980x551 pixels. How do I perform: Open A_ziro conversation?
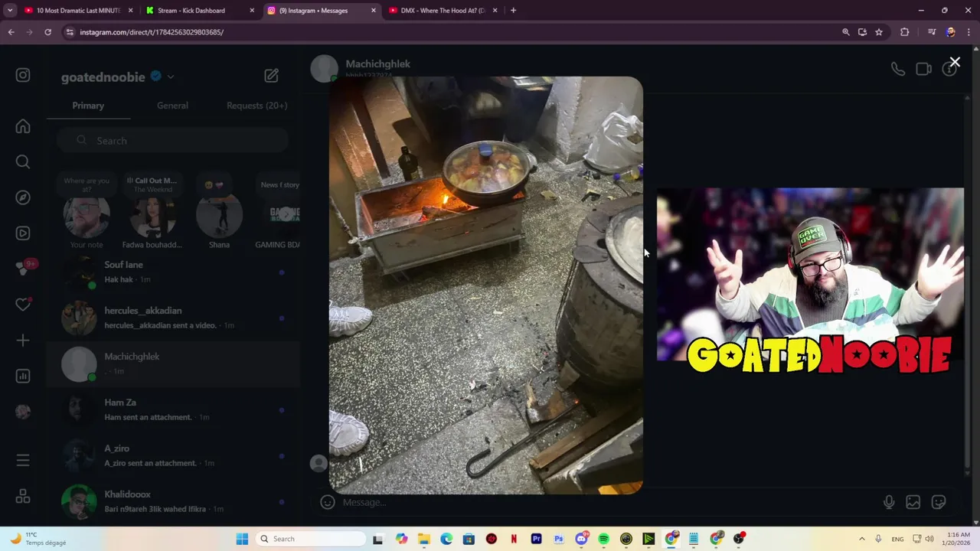pyautogui.click(x=173, y=456)
